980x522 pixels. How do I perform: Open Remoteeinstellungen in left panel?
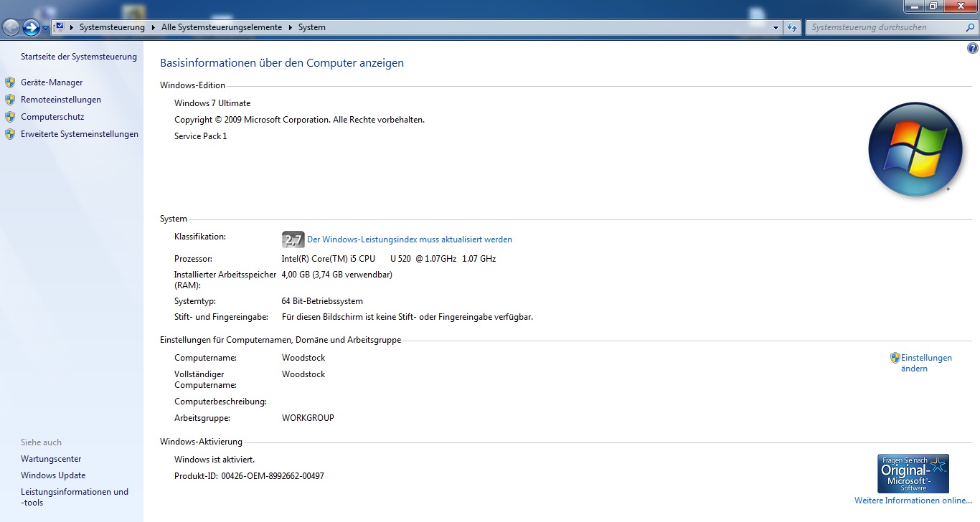(x=61, y=100)
